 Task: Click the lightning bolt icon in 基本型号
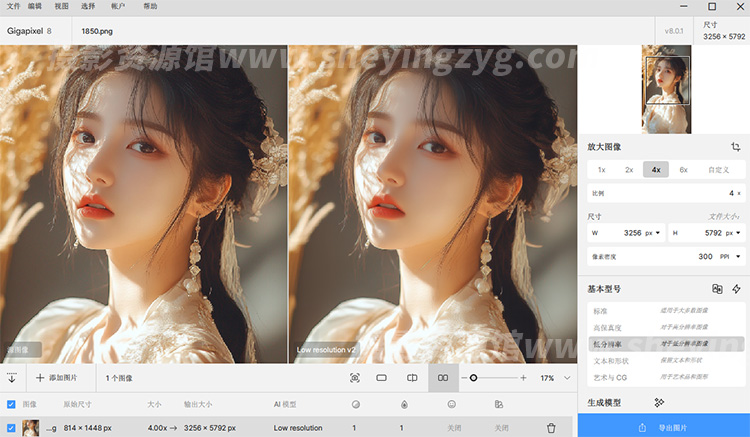[x=736, y=289]
